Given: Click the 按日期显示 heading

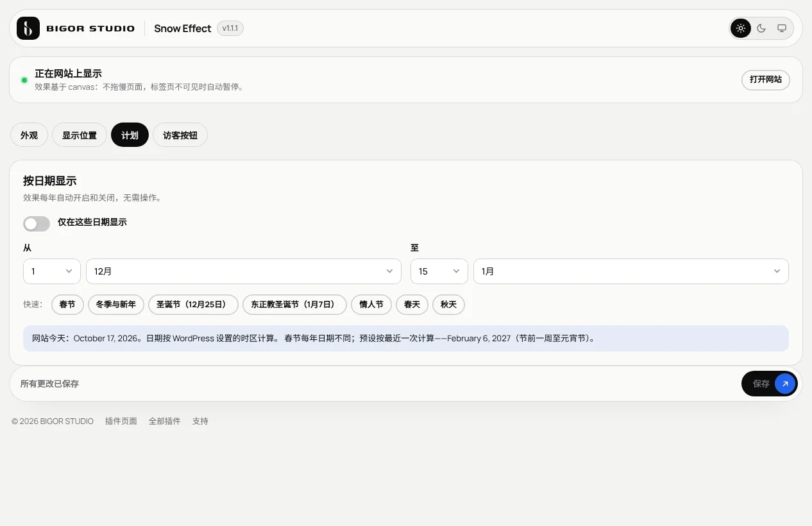Looking at the screenshot, I should (x=50, y=181).
